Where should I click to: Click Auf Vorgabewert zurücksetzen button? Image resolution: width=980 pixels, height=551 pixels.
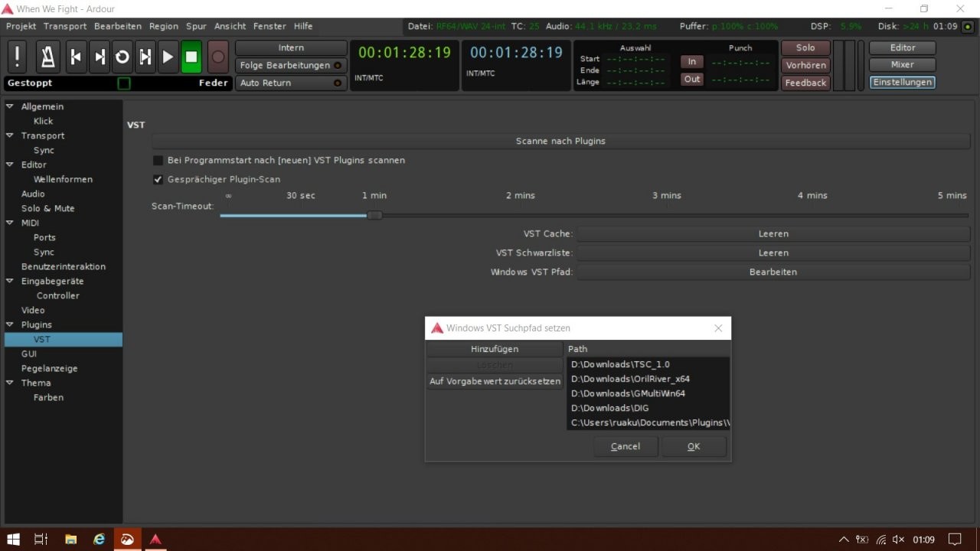coord(495,381)
